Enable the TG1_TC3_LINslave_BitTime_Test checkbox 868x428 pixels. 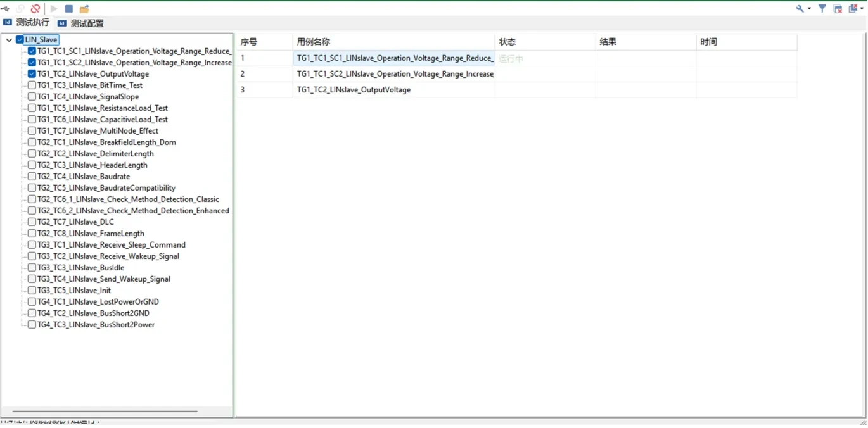[x=32, y=85]
